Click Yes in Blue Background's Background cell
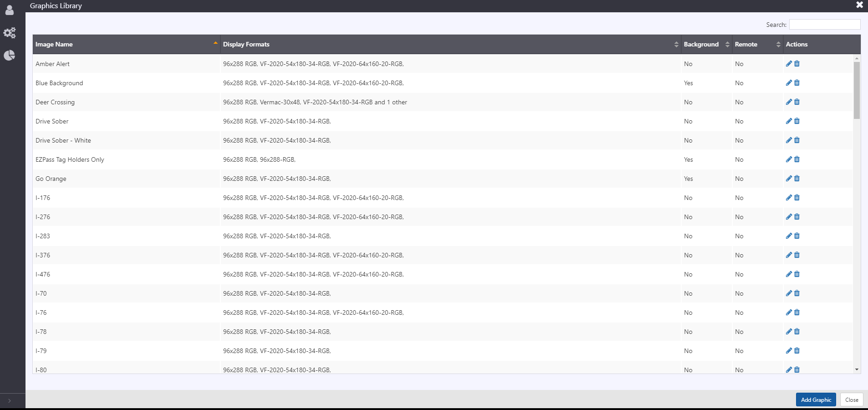The image size is (868, 410). (688, 83)
